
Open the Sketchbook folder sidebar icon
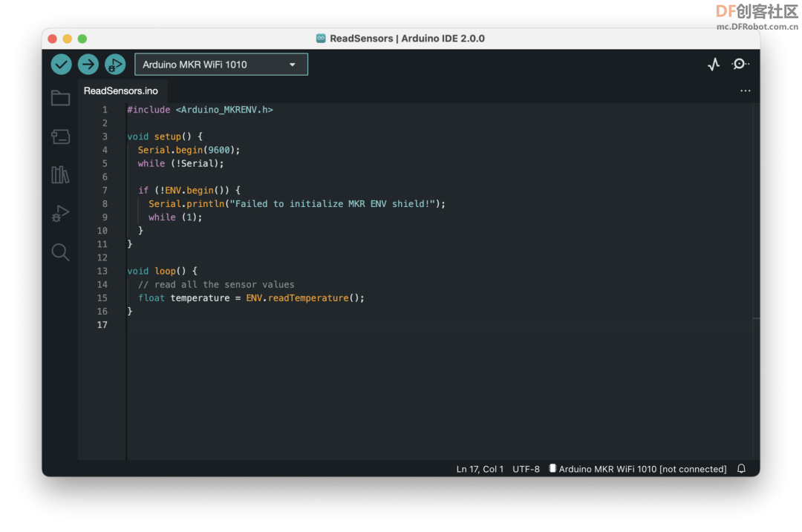click(60, 98)
